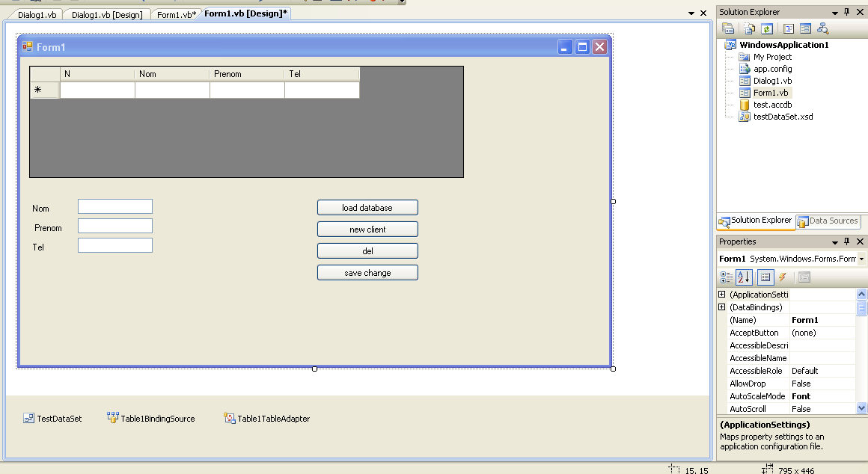The image size is (868, 474).
Task: Click the load database button
Action: (x=367, y=208)
